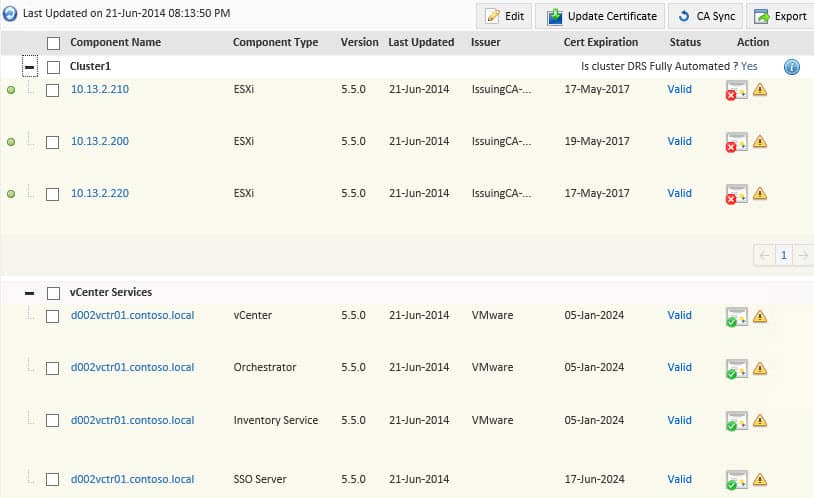Viewport: 814px width, 498px height.
Task: Check the select-all checkbox in header
Action: click(x=53, y=43)
